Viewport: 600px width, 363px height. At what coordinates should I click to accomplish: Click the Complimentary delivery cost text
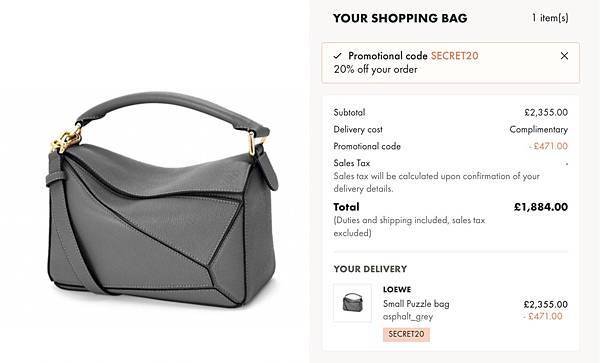(538, 129)
